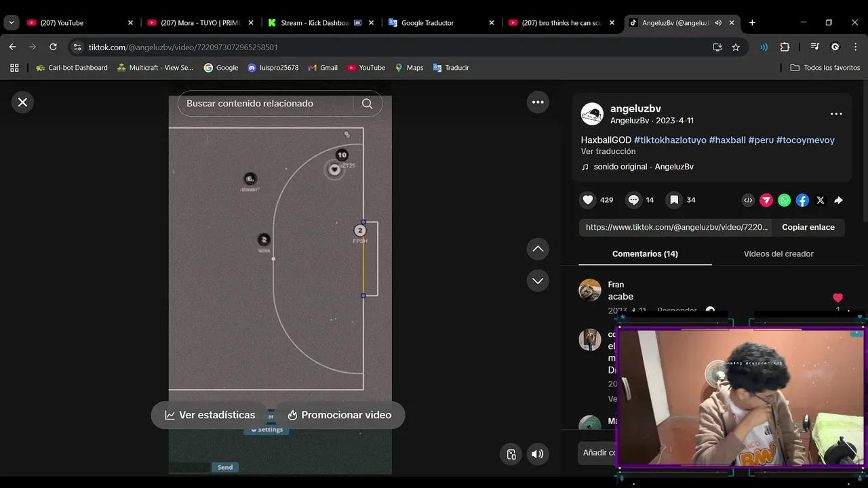Viewport: 868px width, 488px height.
Task: Open the media control icon in toolbar
Action: [815, 47]
